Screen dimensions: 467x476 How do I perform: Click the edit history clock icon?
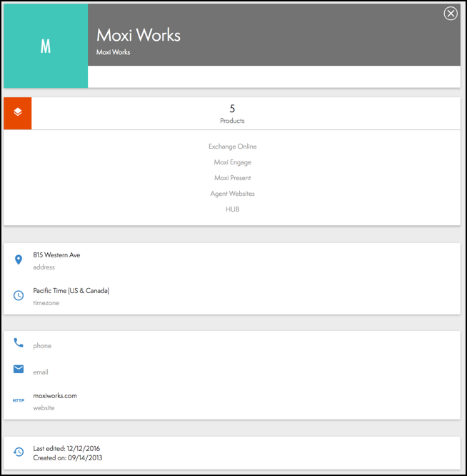pos(19,452)
